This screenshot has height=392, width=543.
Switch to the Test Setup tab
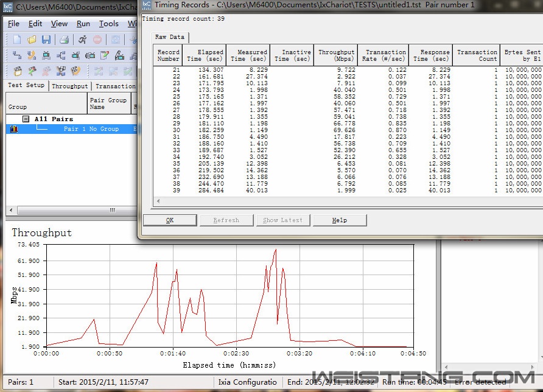(x=26, y=85)
